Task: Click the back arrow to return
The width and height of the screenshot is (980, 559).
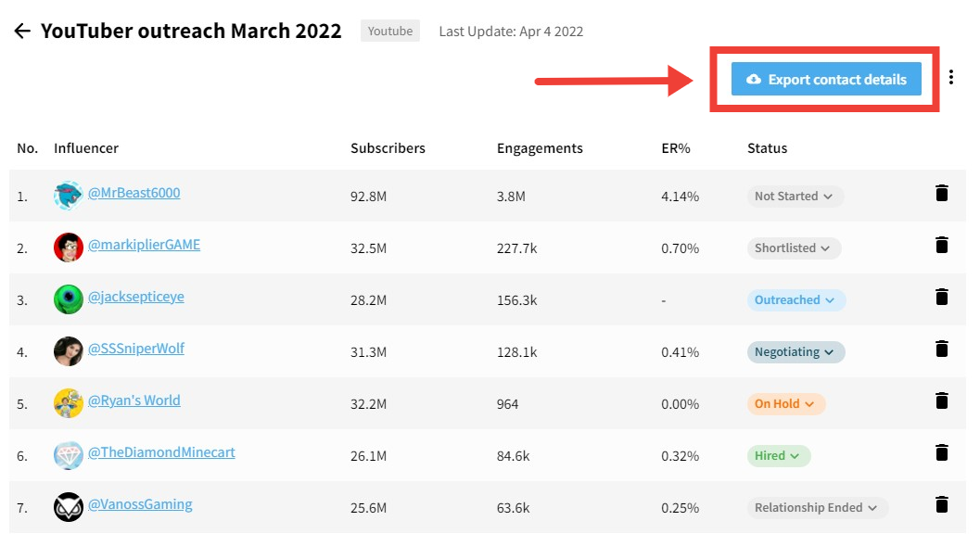Action: pos(22,30)
